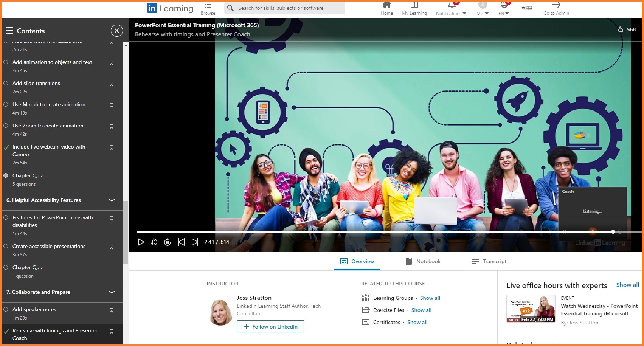Go to previous video
This screenshot has height=346, width=644.
(181, 242)
